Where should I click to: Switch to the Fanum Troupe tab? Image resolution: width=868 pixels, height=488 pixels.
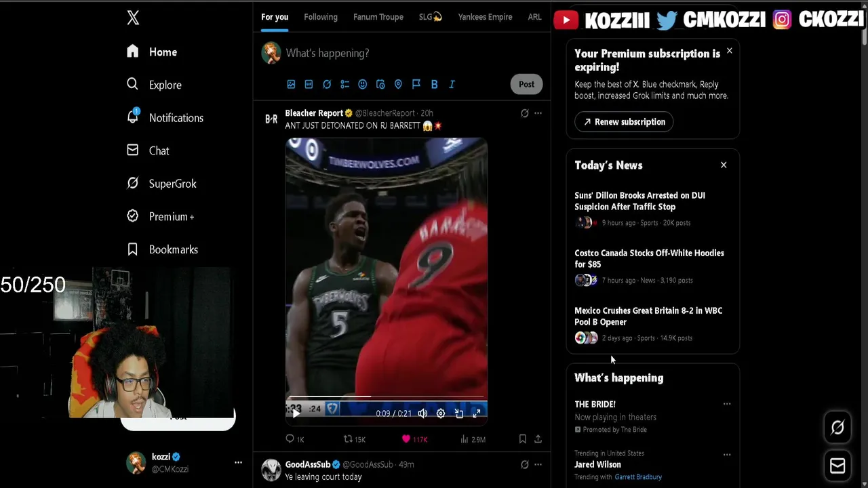[378, 17]
